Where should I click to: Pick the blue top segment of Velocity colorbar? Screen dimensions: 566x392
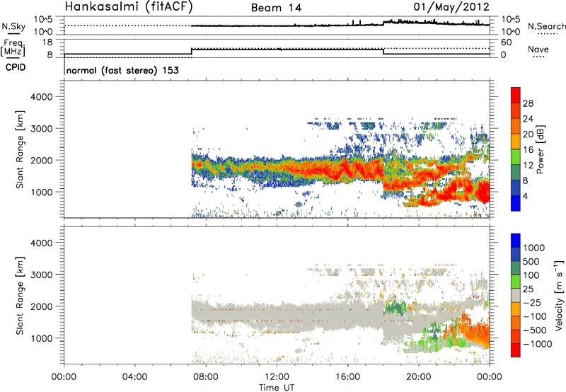[x=516, y=241]
